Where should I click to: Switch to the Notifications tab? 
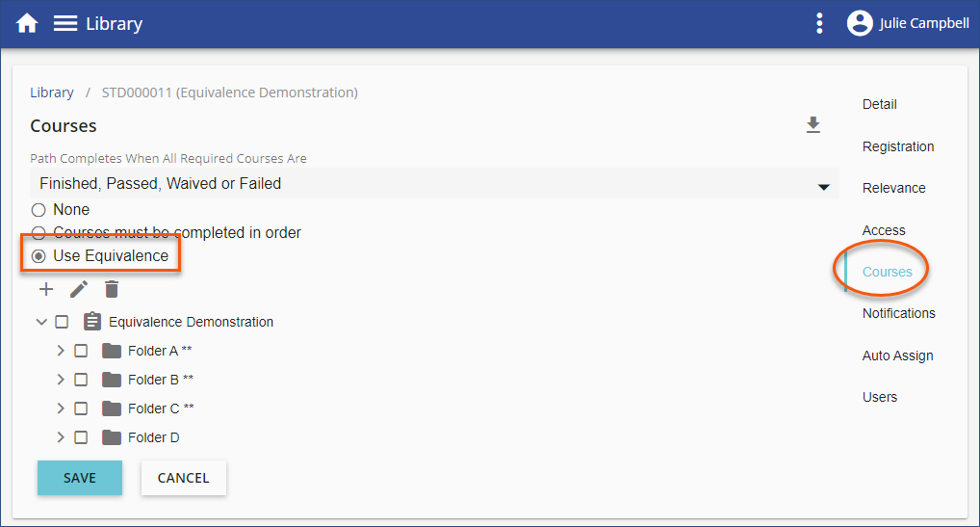coord(899,313)
